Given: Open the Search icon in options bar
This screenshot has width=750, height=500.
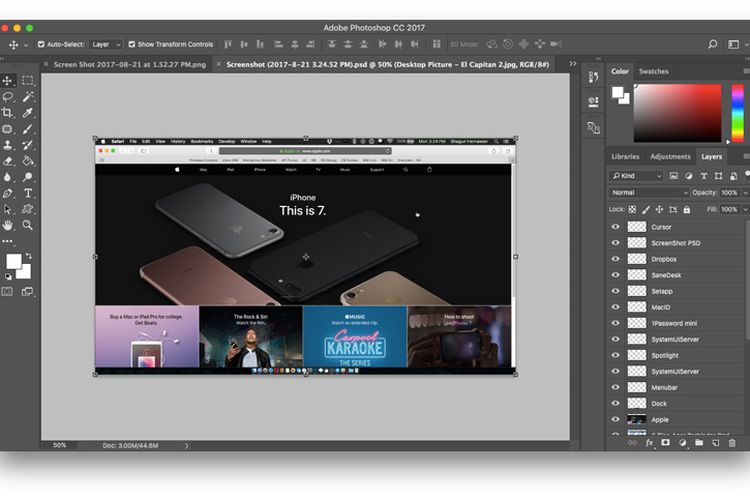Looking at the screenshot, I should tap(713, 44).
